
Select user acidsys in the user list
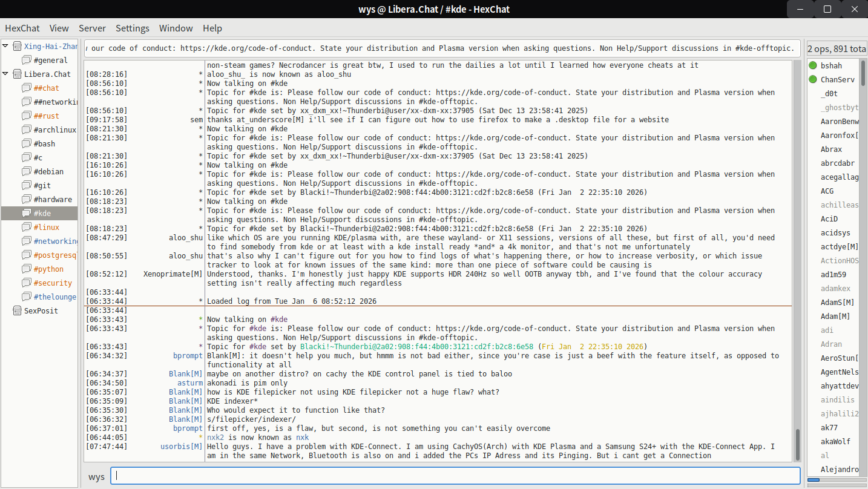point(835,232)
